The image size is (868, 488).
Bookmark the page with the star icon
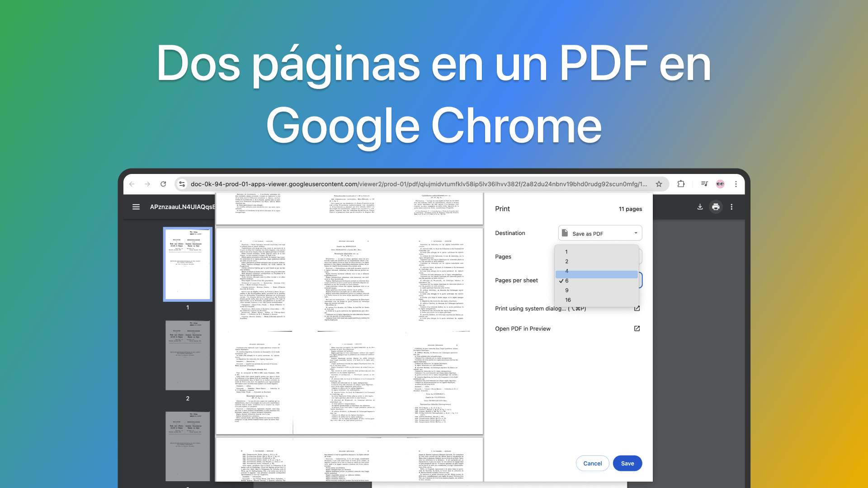[x=659, y=184]
